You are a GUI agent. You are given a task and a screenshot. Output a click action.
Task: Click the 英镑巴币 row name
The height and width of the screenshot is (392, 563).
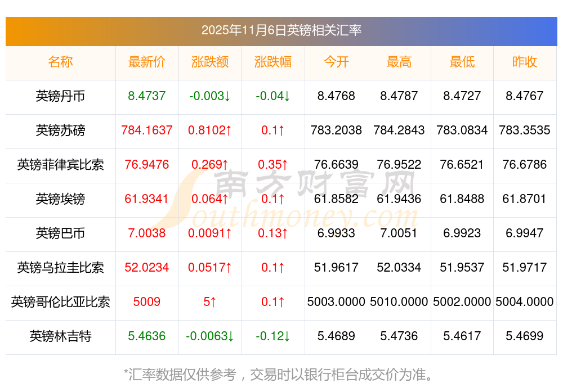point(60,233)
